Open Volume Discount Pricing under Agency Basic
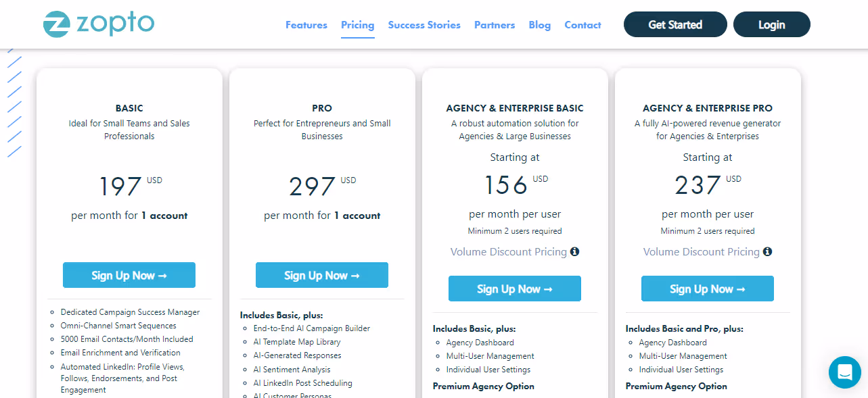This screenshot has width=868, height=398. click(x=509, y=251)
